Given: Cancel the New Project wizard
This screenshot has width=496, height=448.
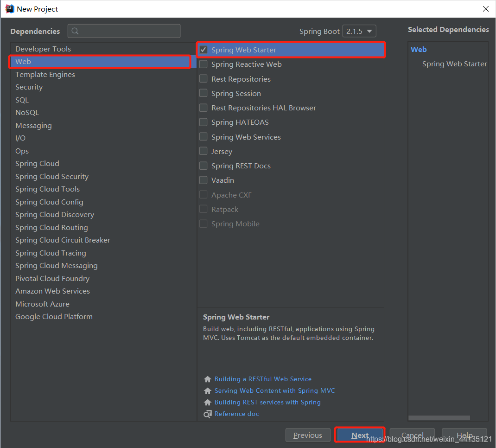Looking at the screenshot, I should (x=412, y=435).
